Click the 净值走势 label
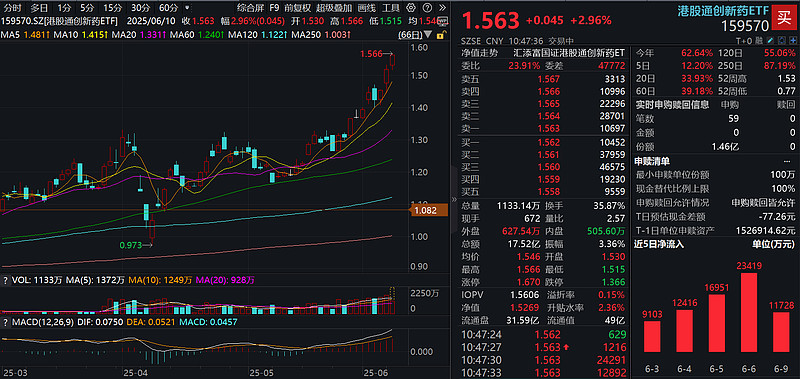The height and width of the screenshot is (379, 800). 480,53
